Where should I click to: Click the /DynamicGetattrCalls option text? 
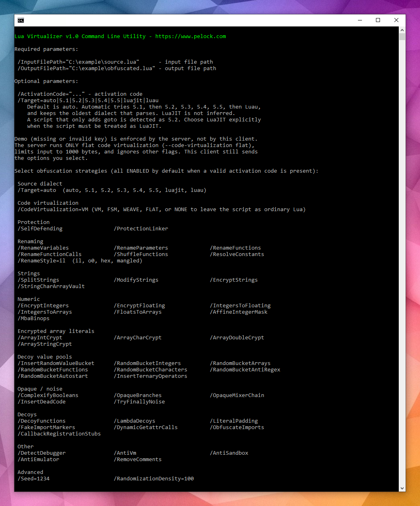[x=146, y=427]
